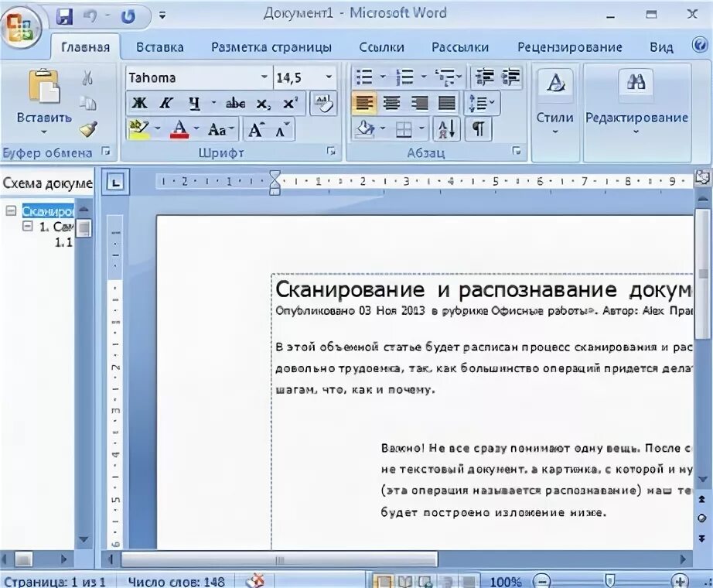Open the 14,5 font size dropdown
The width and height of the screenshot is (713, 588).
329,77
